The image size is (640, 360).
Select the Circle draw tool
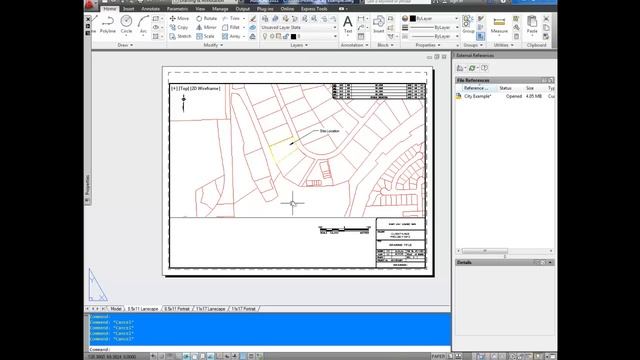click(x=126, y=24)
